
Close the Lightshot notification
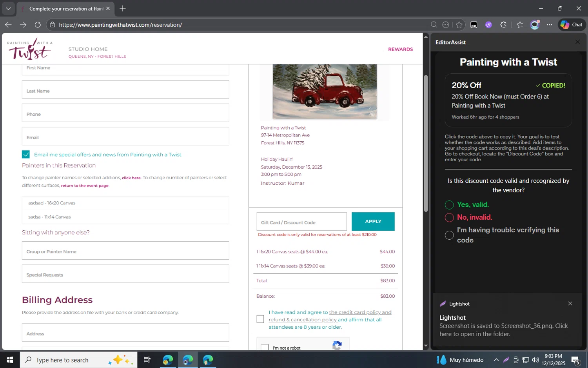[570, 304]
